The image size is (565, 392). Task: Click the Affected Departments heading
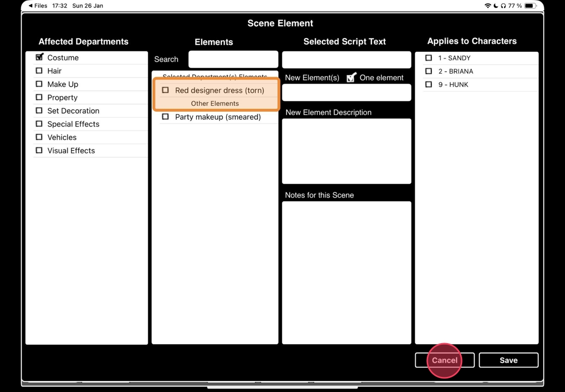pyautogui.click(x=83, y=42)
